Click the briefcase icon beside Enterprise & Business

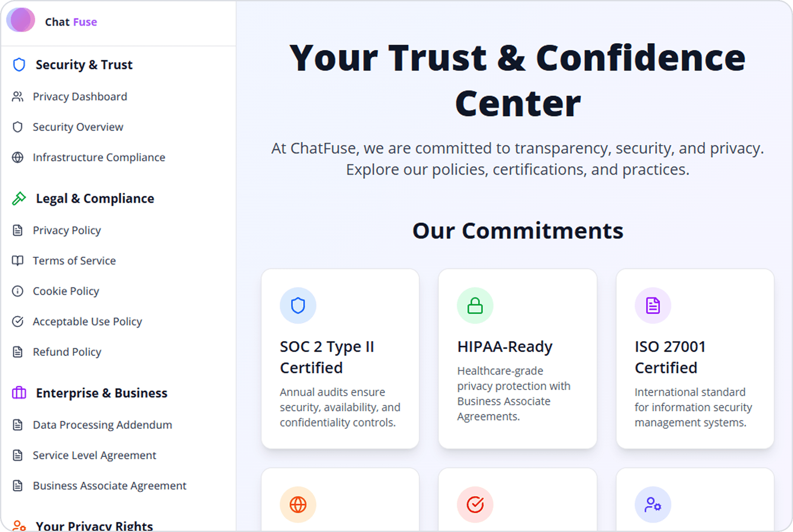pyautogui.click(x=18, y=393)
